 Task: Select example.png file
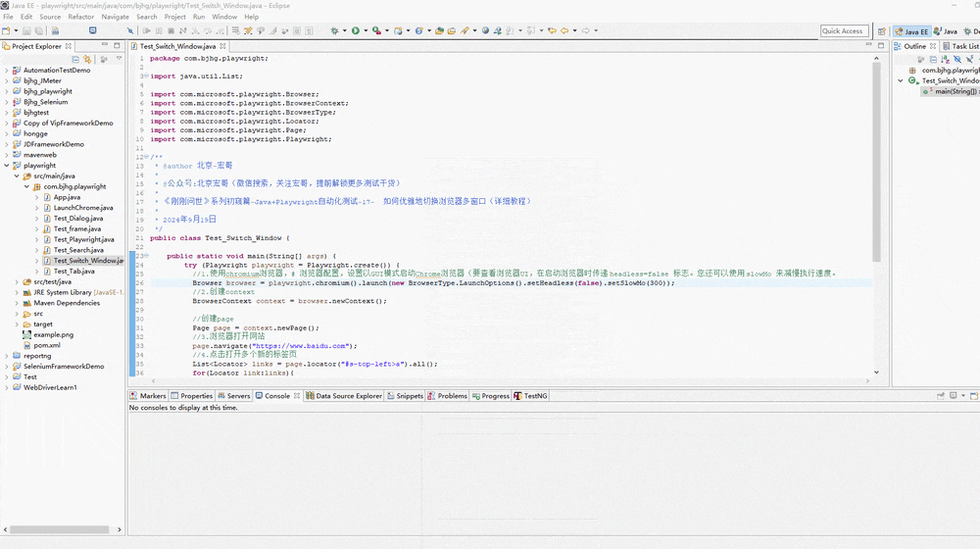pos(53,334)
